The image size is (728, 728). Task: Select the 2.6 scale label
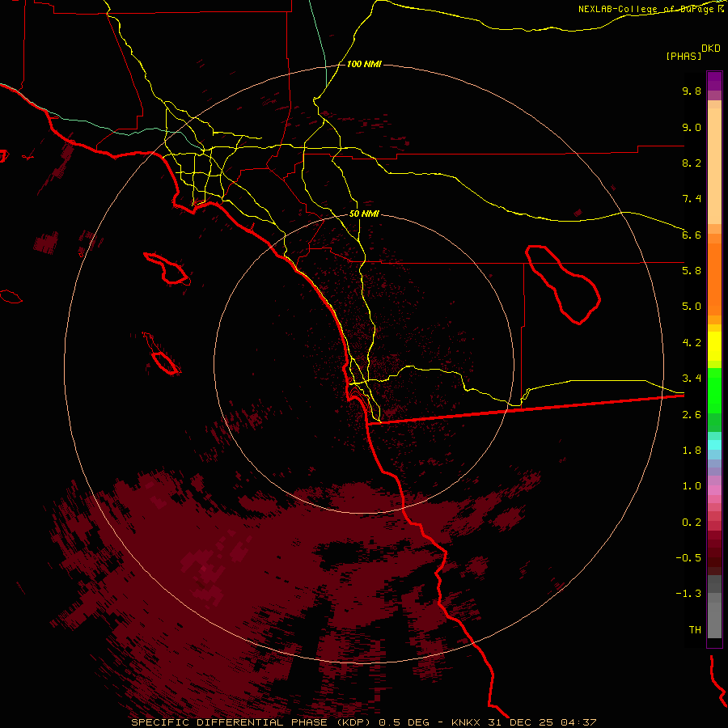tap(692, 415)
